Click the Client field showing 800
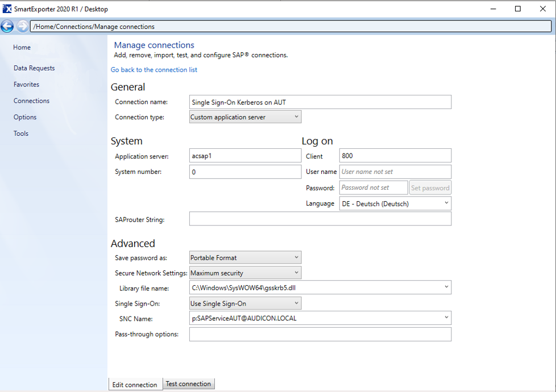The width and height of the screenshot is (556, 392). 395,156
